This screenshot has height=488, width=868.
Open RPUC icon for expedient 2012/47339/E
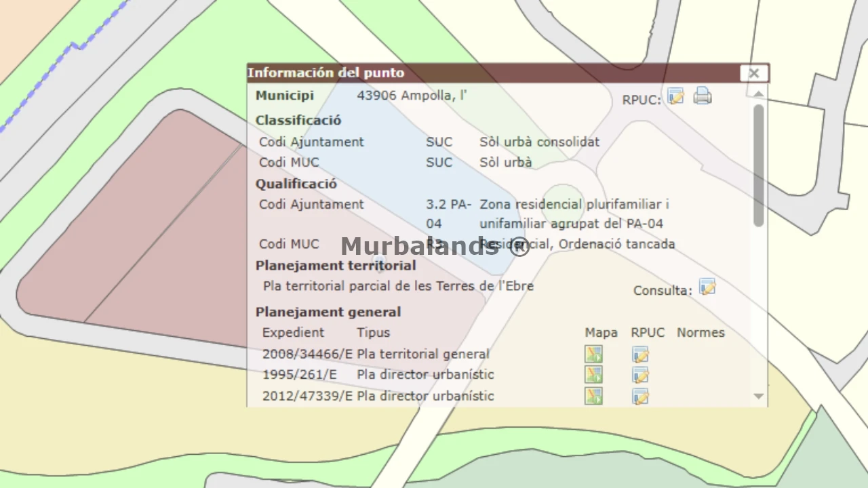point(640,396)
